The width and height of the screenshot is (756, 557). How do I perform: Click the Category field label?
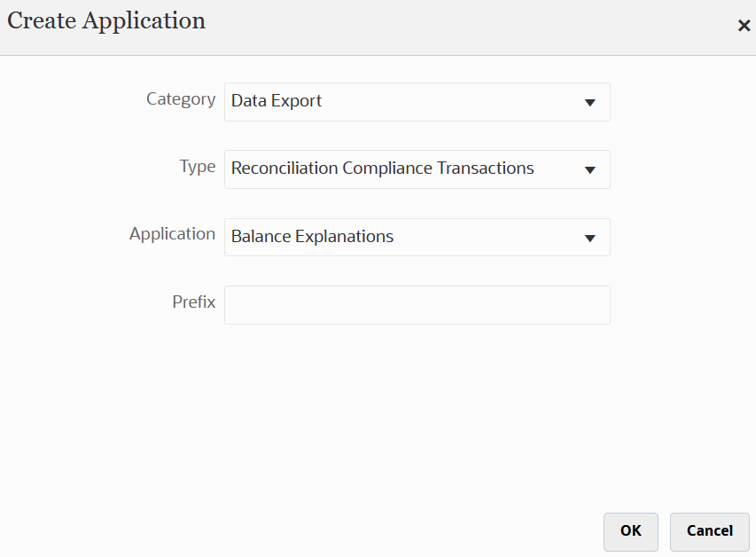pos(181,99)
